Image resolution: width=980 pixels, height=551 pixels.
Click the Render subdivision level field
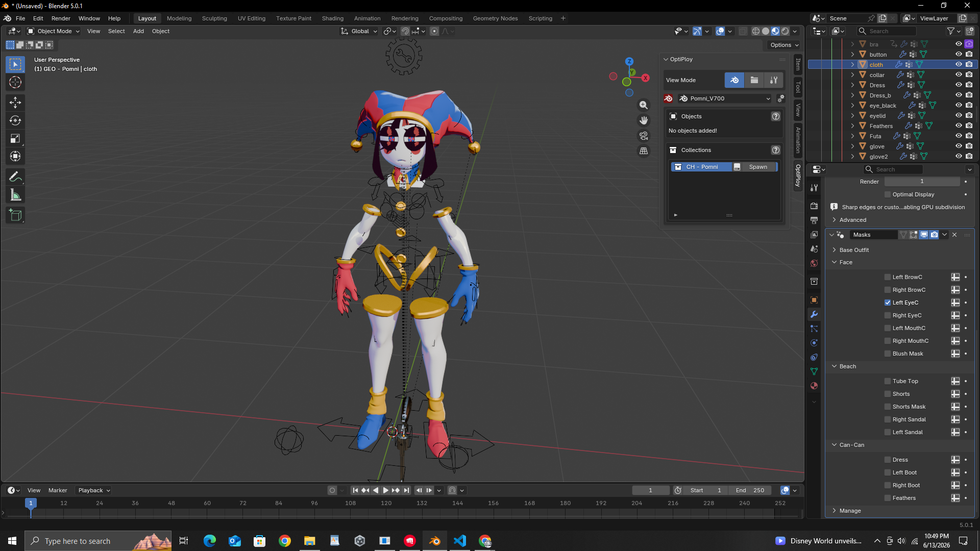(x=922, y=182)
